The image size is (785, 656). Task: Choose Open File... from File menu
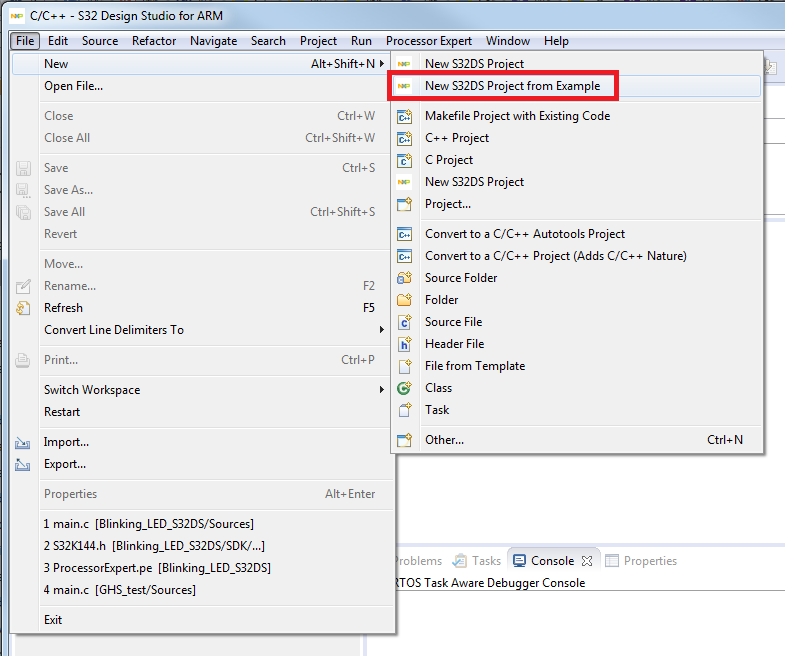pyautogui.click(x=200, y=86)
